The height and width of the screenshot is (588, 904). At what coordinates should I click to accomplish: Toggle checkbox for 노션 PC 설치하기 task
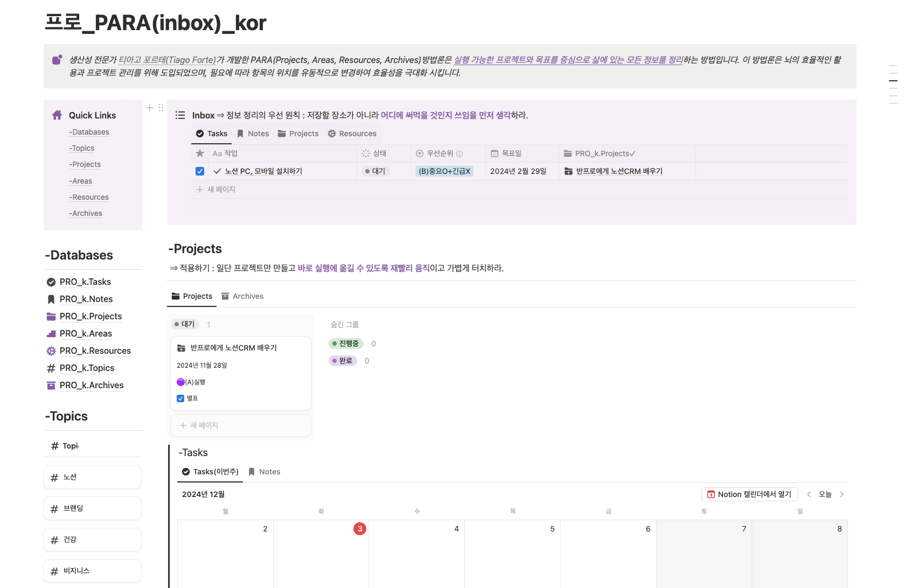pyautogui.click(x=200, y=171)
